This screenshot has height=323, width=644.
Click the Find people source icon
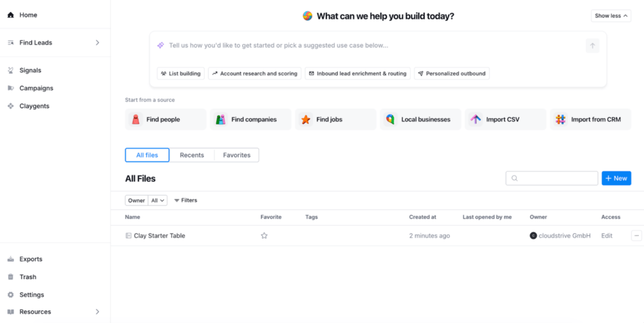coord(136,119)
